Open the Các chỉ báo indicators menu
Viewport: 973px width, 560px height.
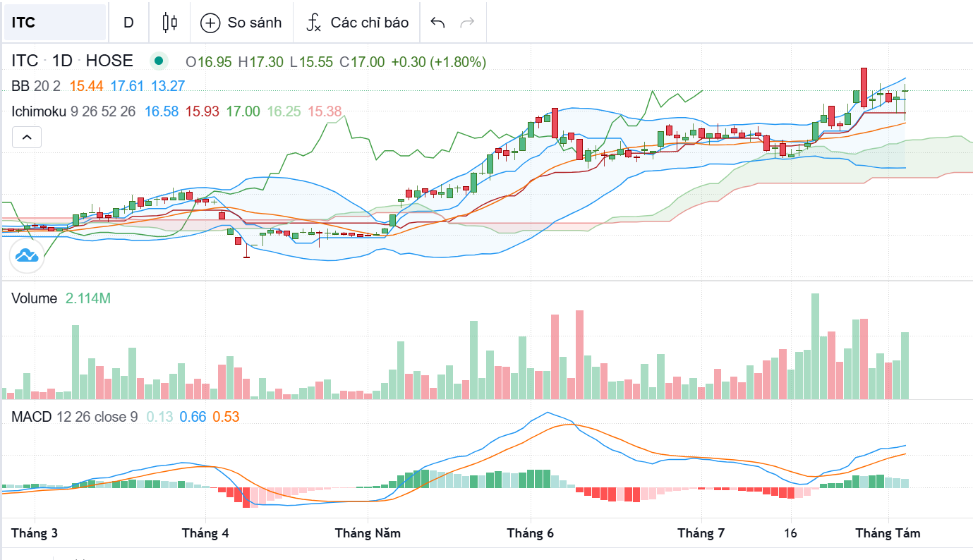coord(369,23)
